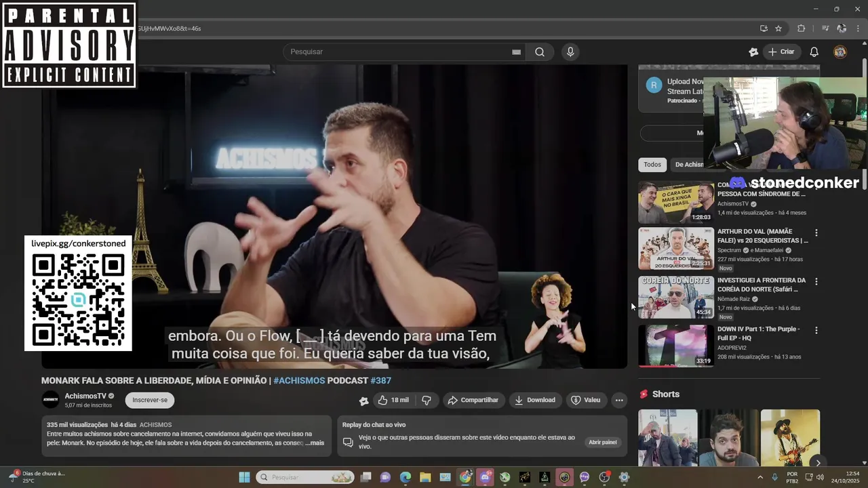Open the YouTube account avatar menu
Image resolution: width=868 pixels, height=488 pixels.
tap(840, 52)
